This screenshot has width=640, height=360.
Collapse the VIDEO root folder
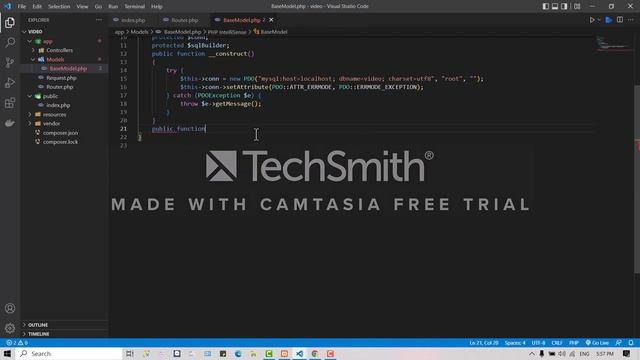pos(64,31)
